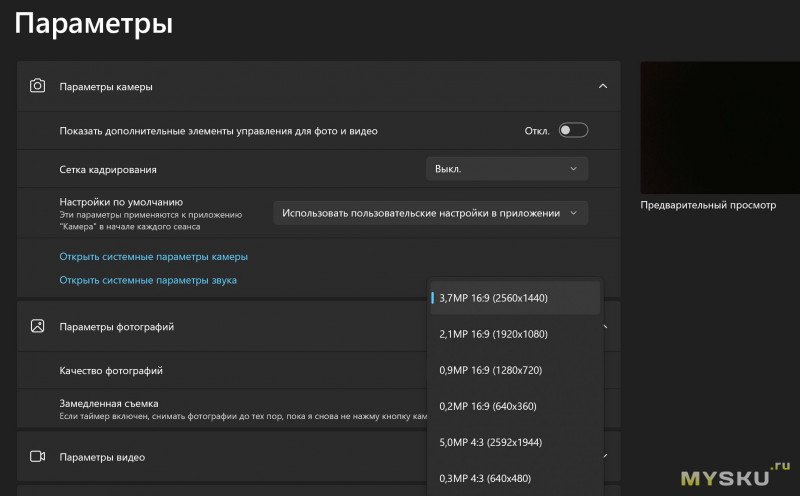Image resolution: width=800 pixels, height=496 pixels.
Task: Click the camera icon beside Параметры камеры
Action: [x=38, y=86]
